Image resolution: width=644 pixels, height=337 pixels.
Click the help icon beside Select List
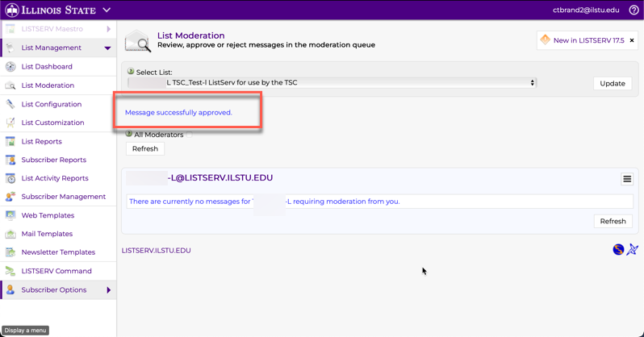click(x=131, y=72)
